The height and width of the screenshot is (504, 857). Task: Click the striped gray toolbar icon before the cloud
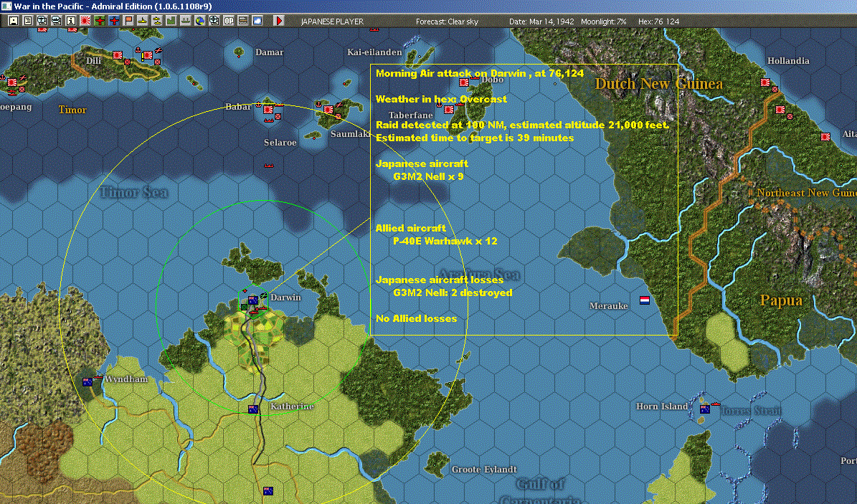click(242, 21)
